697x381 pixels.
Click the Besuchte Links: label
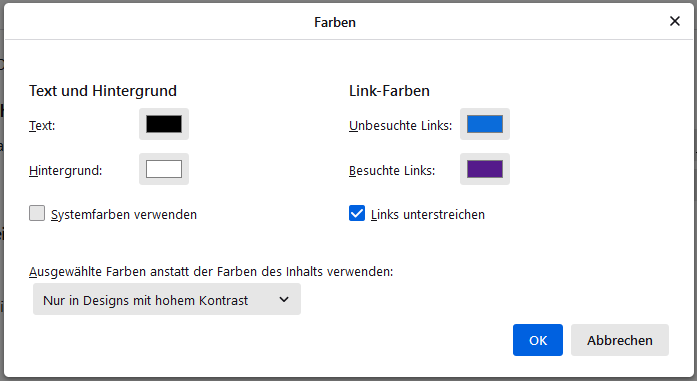pos(392,171)
